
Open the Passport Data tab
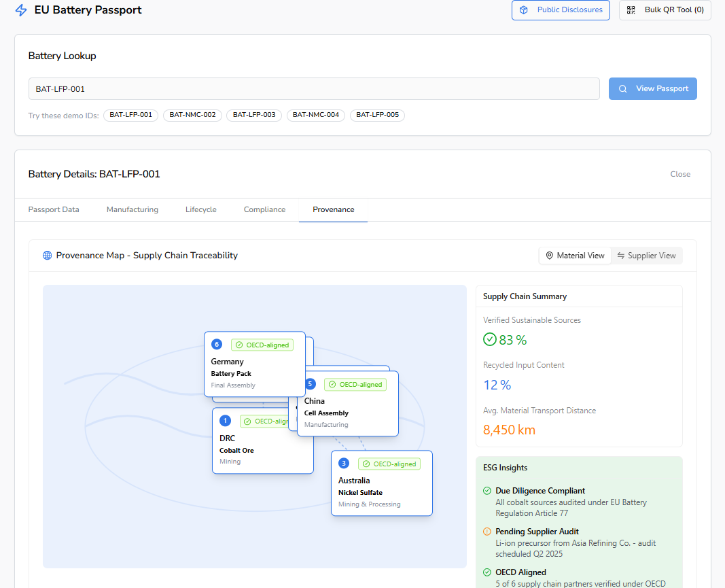tap(54, 209)
